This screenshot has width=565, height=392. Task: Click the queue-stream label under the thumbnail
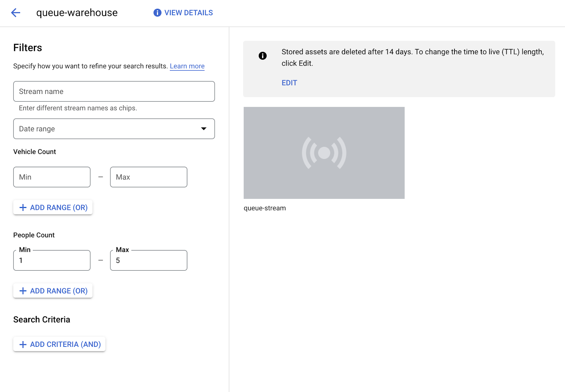pyautogui.click(x=265, y=208)
